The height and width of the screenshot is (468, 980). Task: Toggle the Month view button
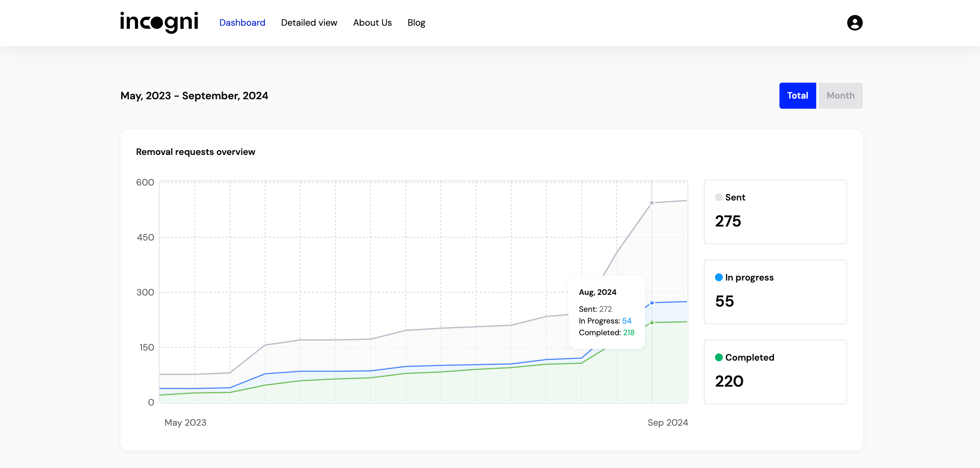839,96
